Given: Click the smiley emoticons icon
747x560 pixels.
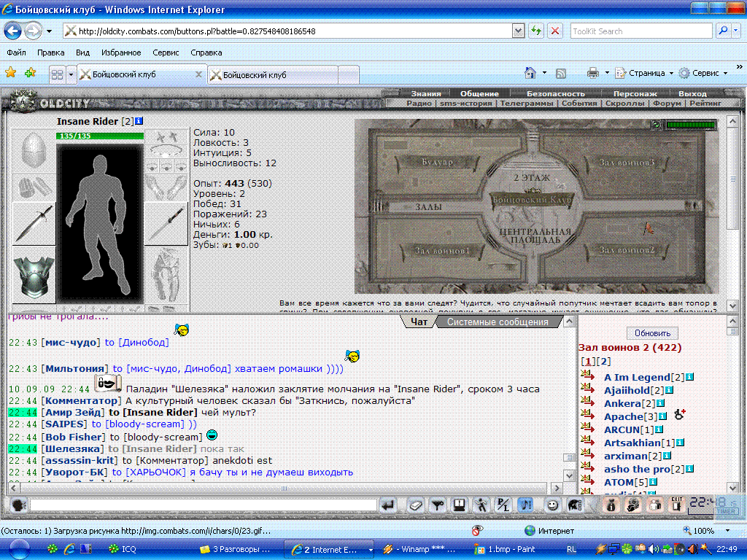Looking at the screenshot, I should pos(552,505).
